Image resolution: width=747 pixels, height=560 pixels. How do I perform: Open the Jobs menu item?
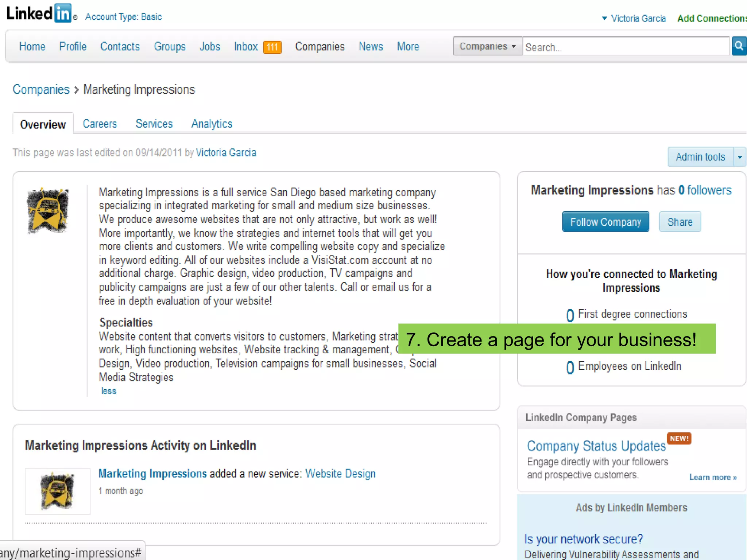coord(210,47)
